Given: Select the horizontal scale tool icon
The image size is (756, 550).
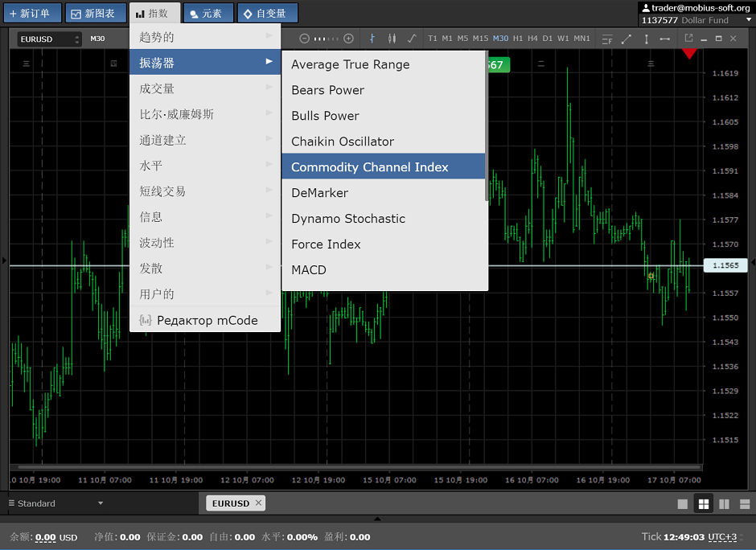Looking at the screenshot, I should [x=665, y=39].
